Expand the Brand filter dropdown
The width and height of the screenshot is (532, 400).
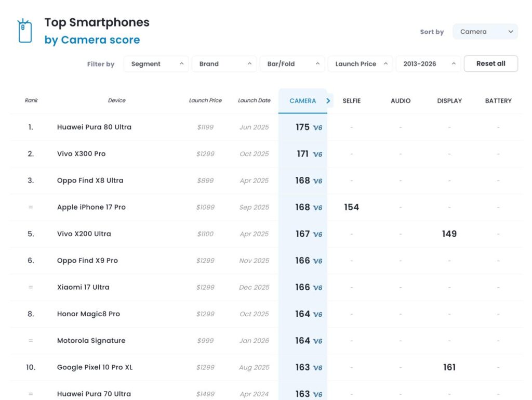click(224, 64)
